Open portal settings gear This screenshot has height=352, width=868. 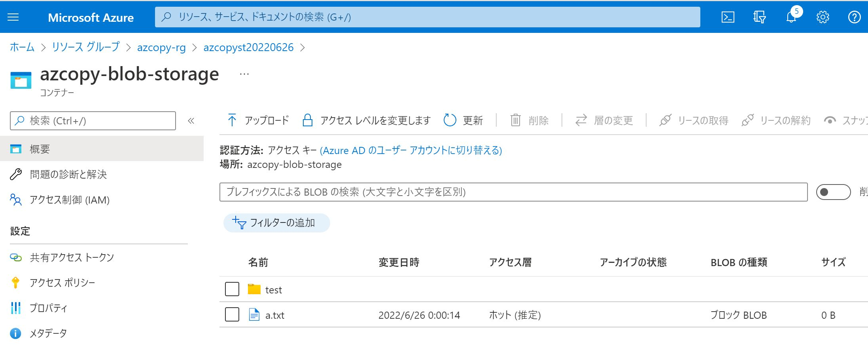(x=823, y=17)
